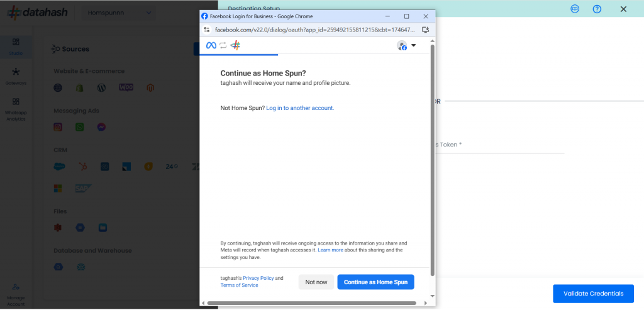Click the Facebook profile avatar in the popup

402,45
